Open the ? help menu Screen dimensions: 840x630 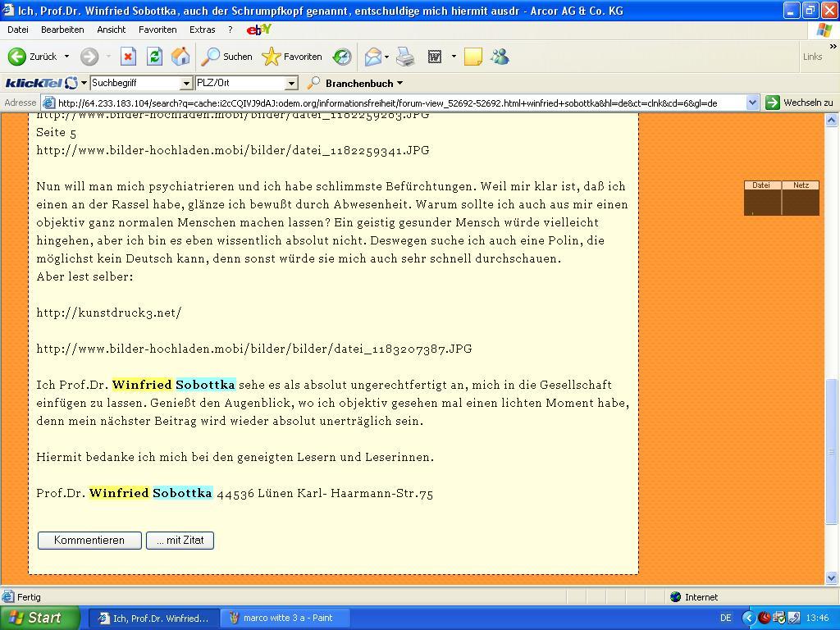coord(231,30)
